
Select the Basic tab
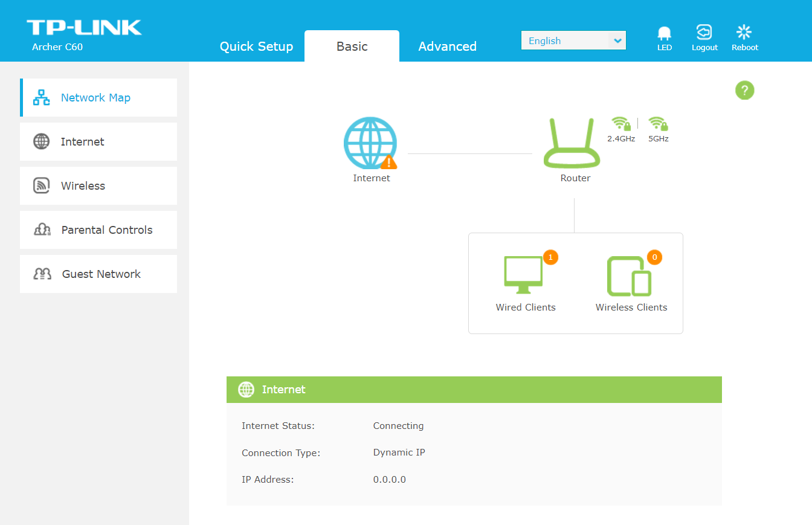point(352,47)
